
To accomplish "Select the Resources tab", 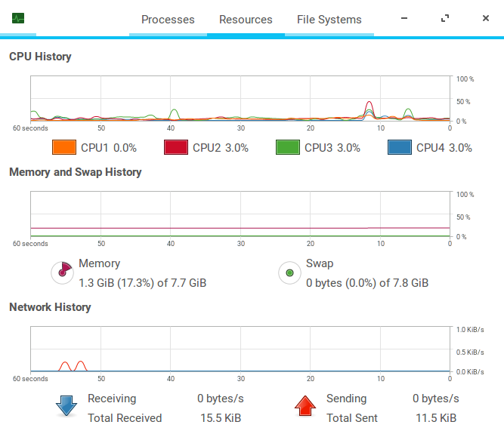I will [246, 20].
